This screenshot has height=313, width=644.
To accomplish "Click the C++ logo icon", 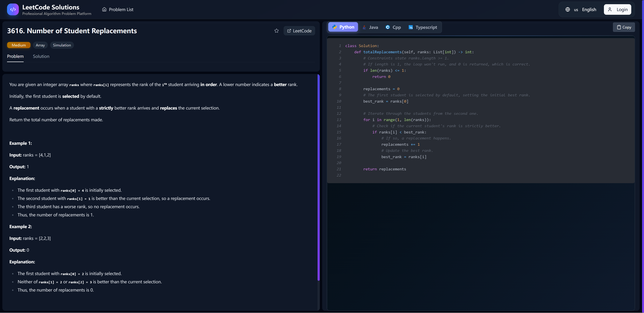I will tap(388, 27).
